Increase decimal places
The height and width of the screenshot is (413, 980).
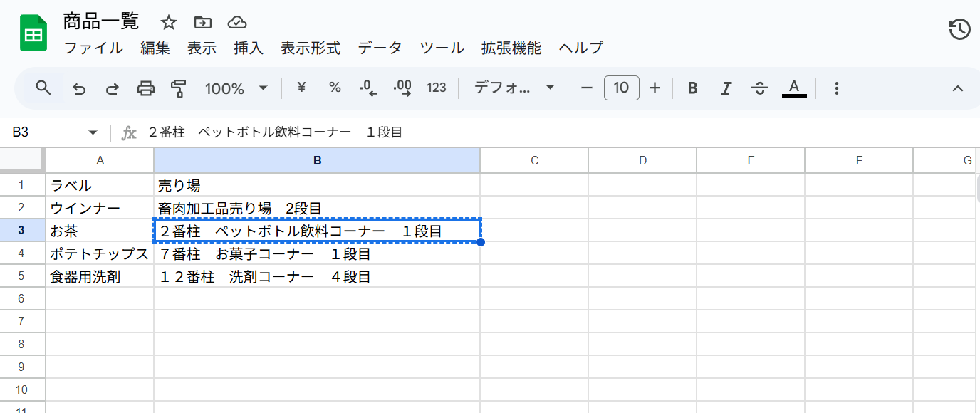(402, 88)
